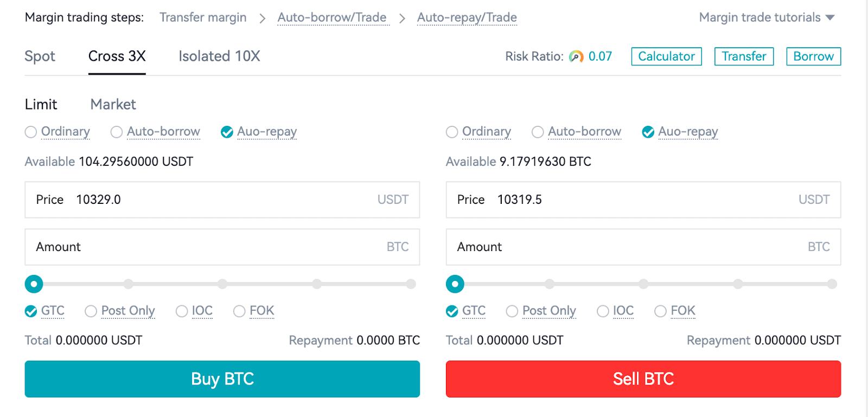The width and height of the screenshot is (868, 417).
Task: Click the Transfer button
Action: (x=744, y=56)
